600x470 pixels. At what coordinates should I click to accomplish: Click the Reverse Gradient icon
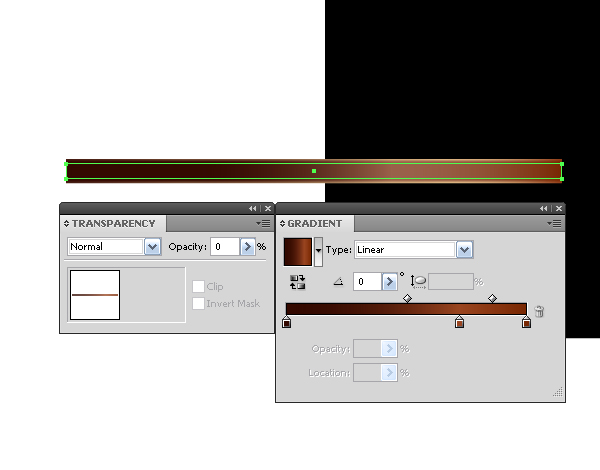297,282
